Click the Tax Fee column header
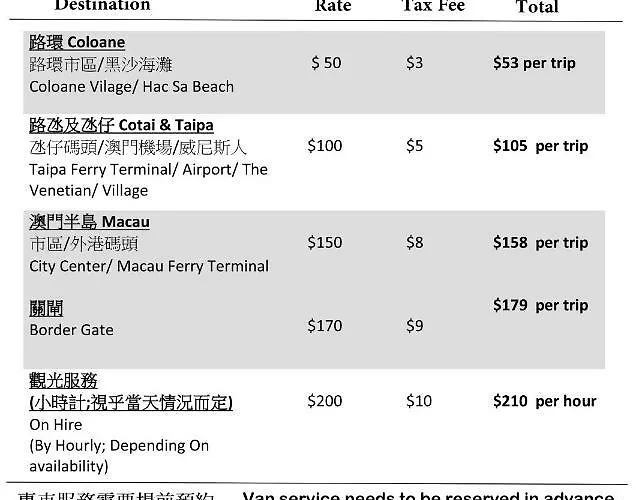This screenshot has height=500, width=636. click(x=431, y=6)
